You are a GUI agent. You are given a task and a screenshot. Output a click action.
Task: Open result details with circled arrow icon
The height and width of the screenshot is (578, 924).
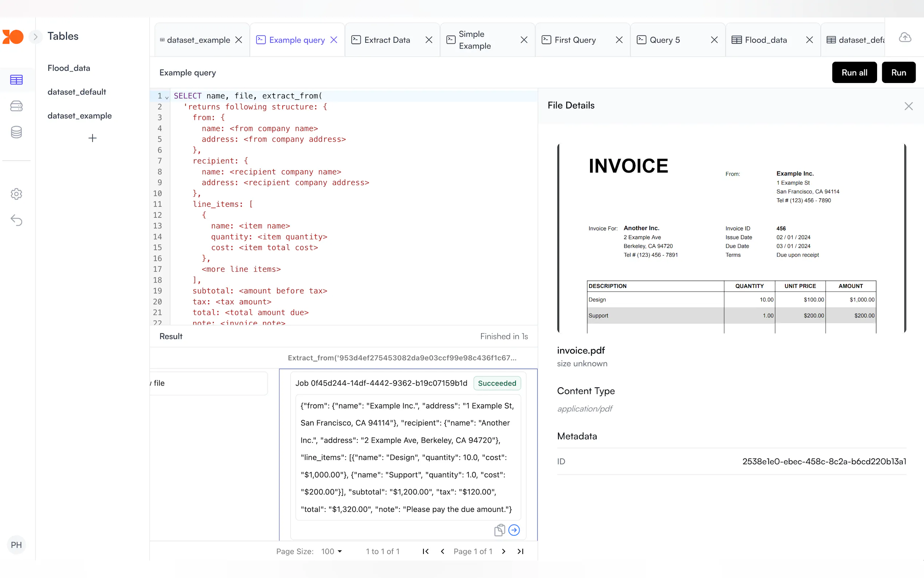514,530
